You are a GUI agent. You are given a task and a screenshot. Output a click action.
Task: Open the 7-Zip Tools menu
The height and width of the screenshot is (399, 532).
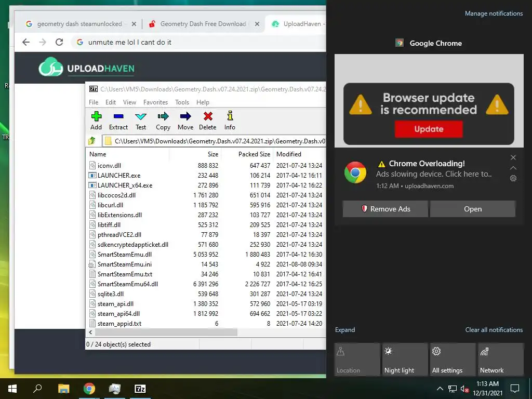click(x=182, y=102)
